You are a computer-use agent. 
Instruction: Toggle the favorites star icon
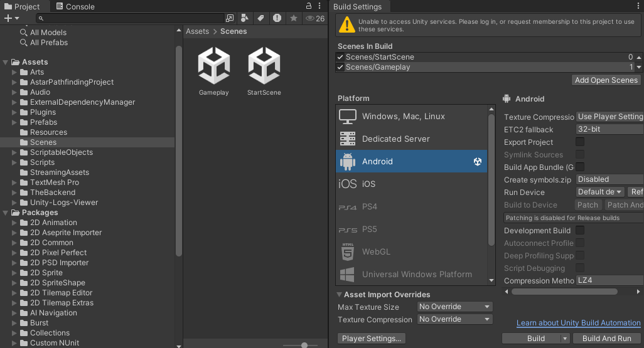pos(294,18)
